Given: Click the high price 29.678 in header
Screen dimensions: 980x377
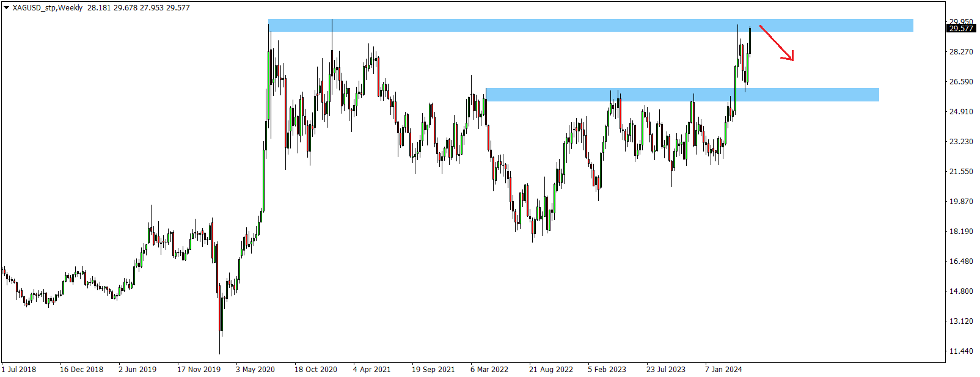Looking at the screenshot, I should tap(125, 8).
